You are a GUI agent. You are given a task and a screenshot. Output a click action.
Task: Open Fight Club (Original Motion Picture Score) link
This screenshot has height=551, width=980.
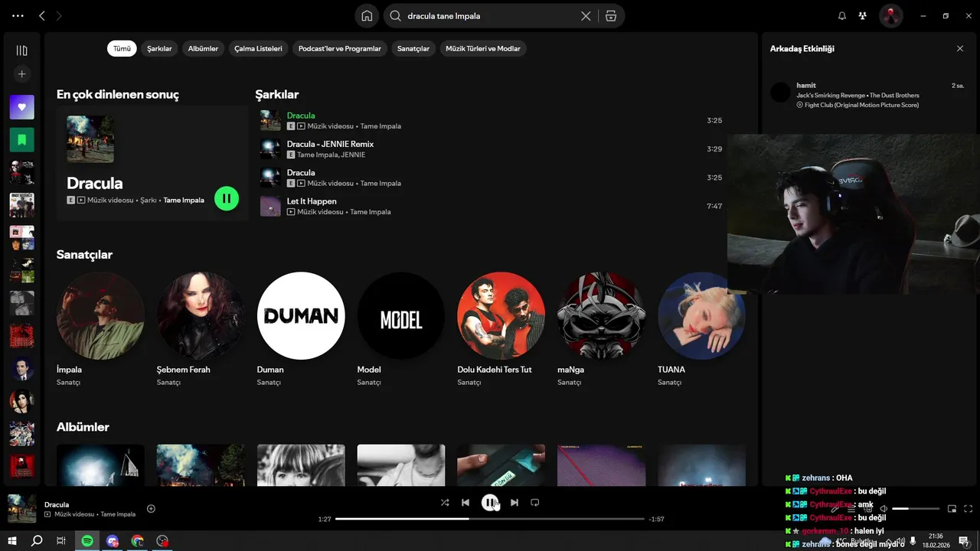pos(861,105)
